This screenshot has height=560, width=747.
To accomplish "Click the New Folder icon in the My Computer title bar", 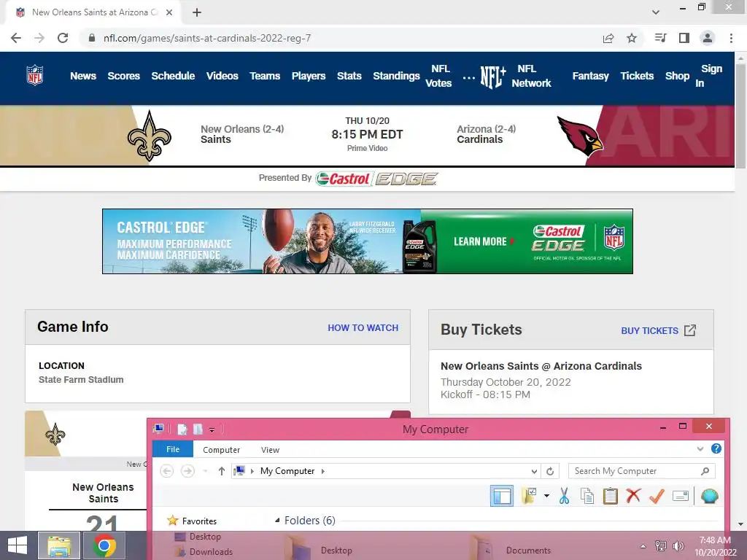I will (198, 429).
